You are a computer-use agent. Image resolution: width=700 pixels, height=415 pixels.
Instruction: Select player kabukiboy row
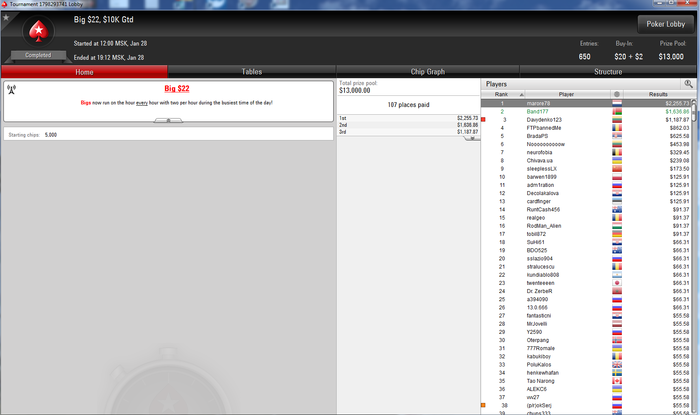point(586,357)
